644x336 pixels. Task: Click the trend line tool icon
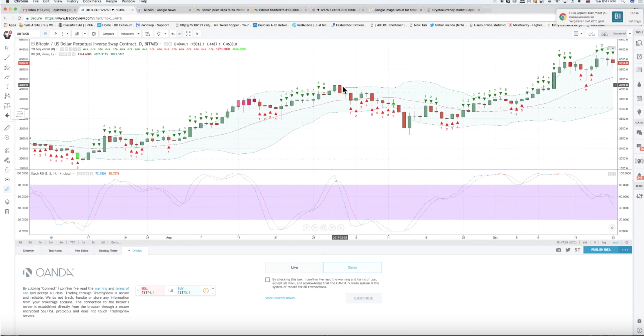(6, 58)
